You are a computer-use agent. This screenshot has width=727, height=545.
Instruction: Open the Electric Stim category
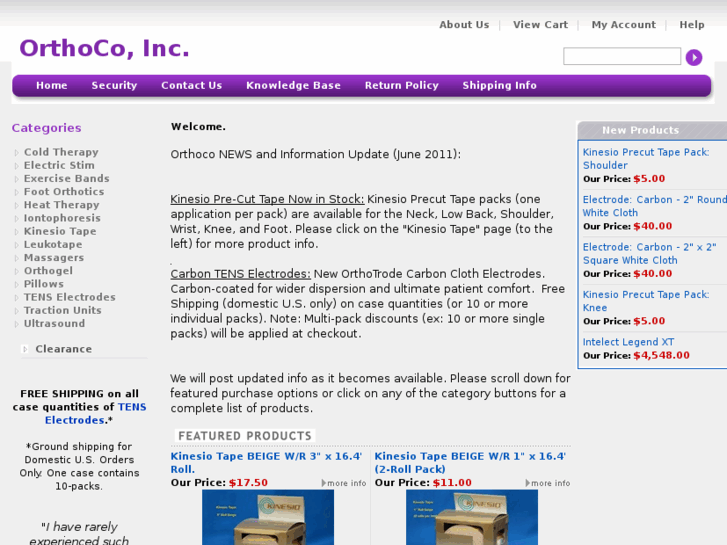(59, 165)
